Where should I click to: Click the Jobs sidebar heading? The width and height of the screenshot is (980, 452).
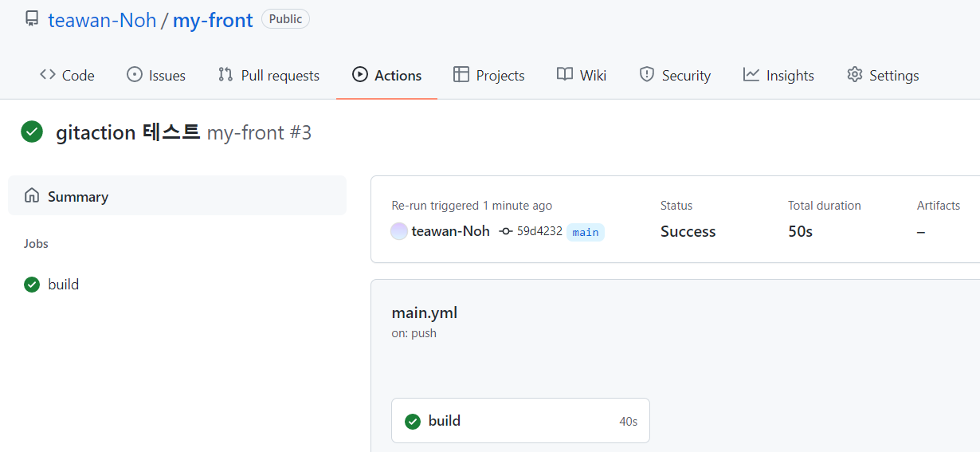(36, 244)
